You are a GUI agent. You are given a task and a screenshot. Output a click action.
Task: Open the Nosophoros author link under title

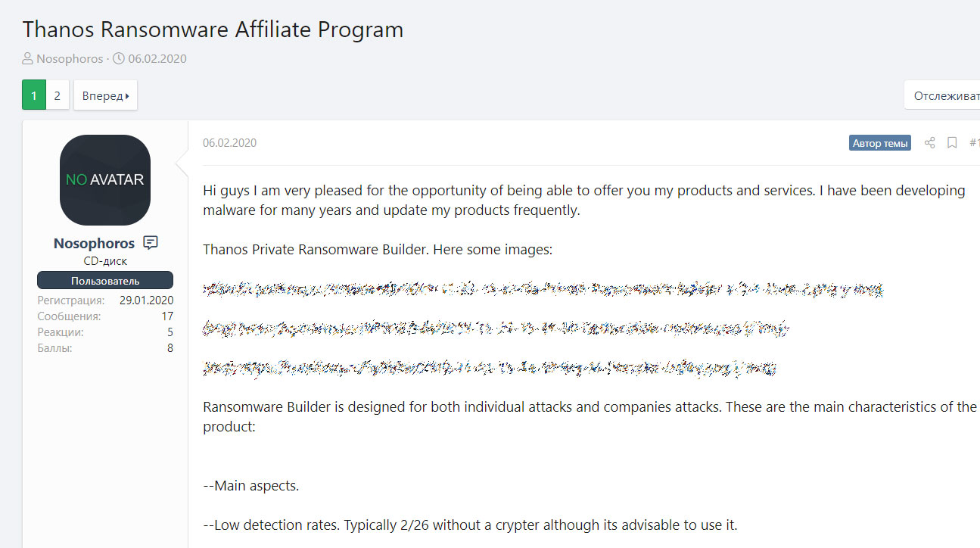pos(70,58)
